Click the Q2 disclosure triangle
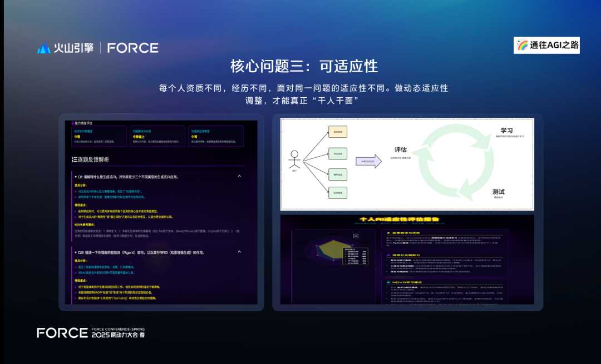Viewport: 601px width, 364px height. [x=76, y=253]
